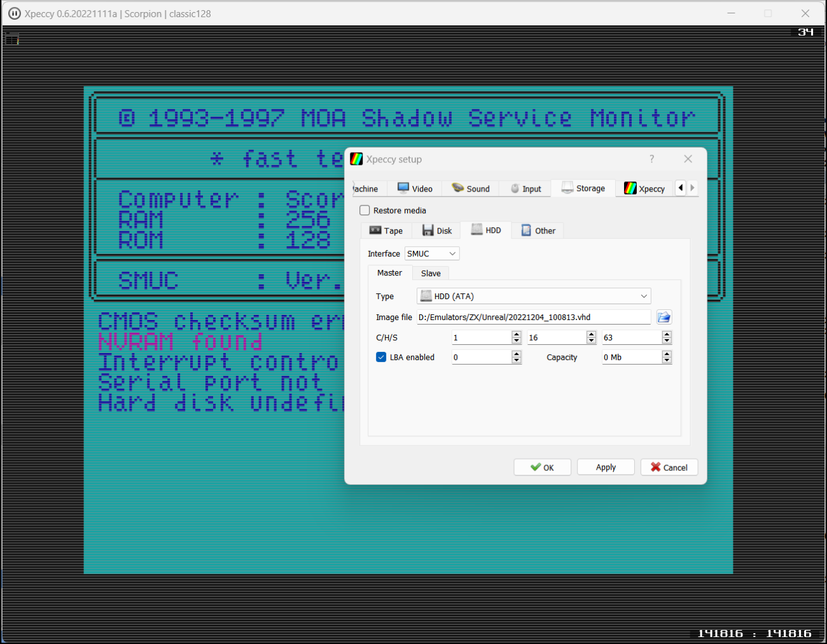Decrease the heads value 16

click(x=592, y=341)
